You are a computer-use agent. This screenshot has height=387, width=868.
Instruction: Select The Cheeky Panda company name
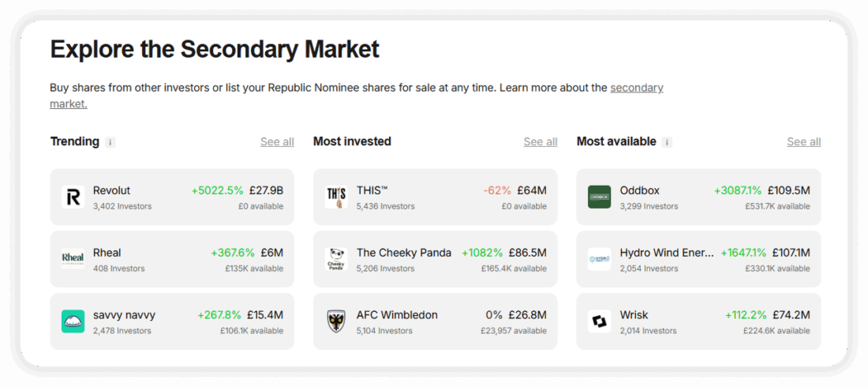[404, 253]
